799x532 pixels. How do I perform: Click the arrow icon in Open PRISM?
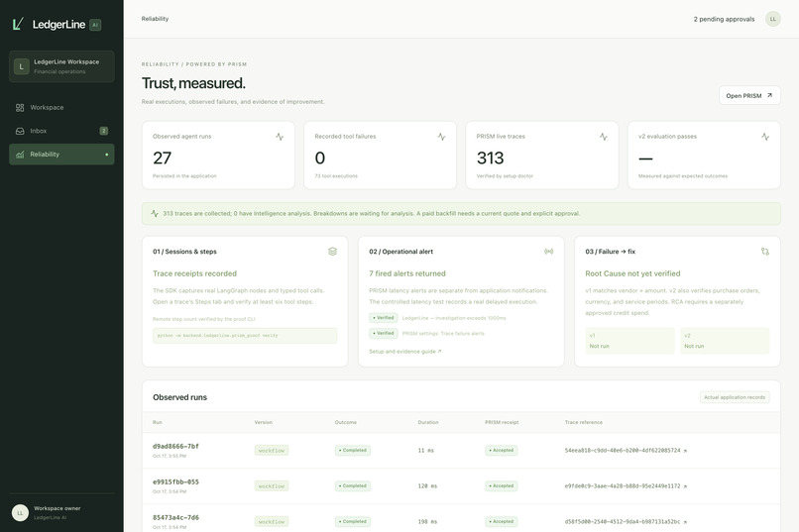click(769, 95)
